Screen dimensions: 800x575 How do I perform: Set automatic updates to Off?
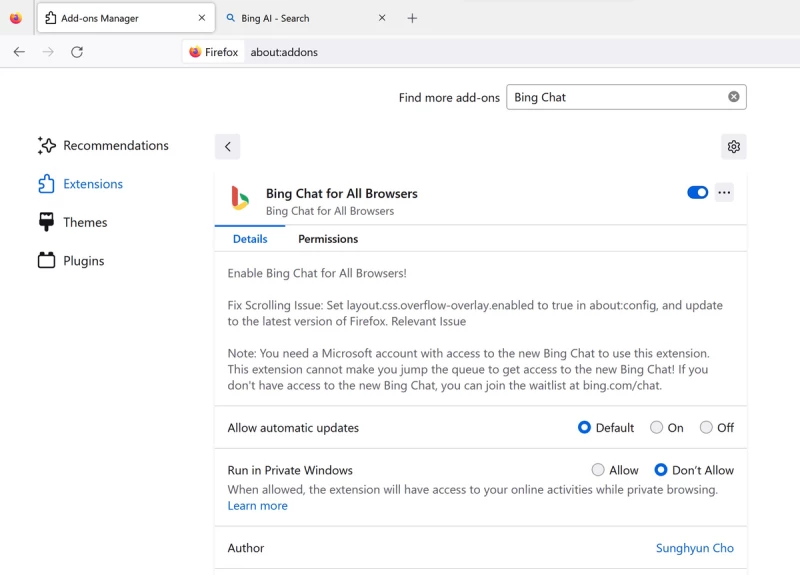coord(706,428)
